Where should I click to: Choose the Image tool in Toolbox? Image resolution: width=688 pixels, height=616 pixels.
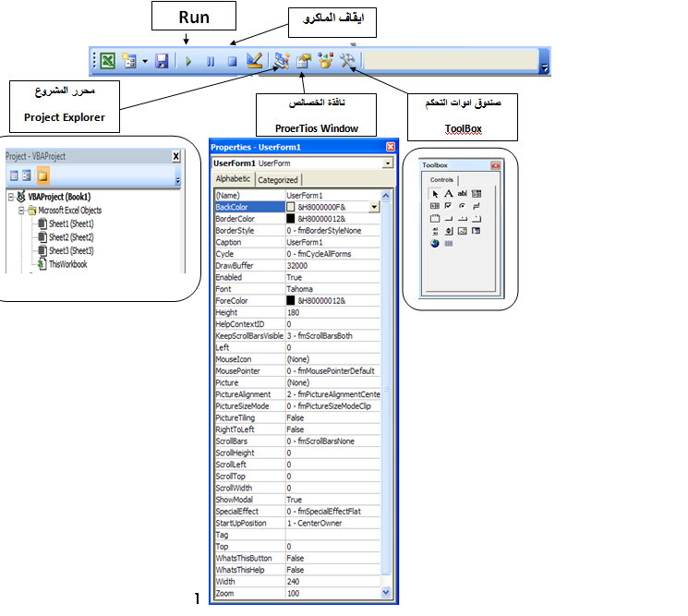coord(463,231)
